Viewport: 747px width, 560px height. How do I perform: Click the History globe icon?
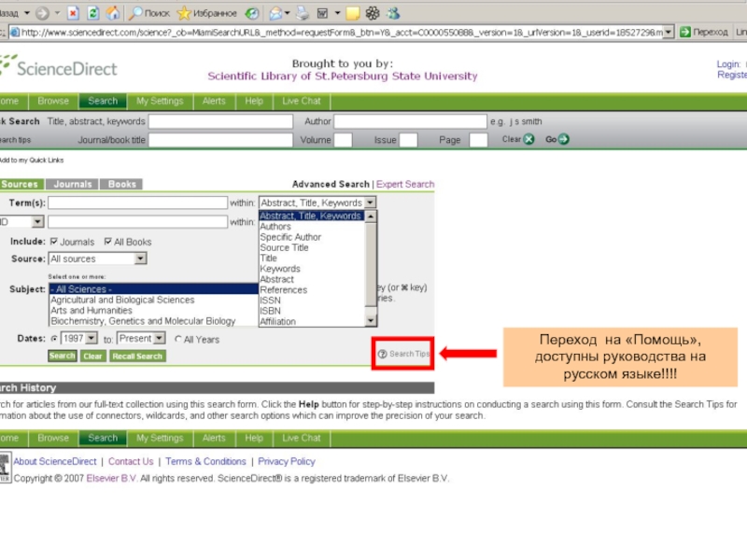[252, 13]
